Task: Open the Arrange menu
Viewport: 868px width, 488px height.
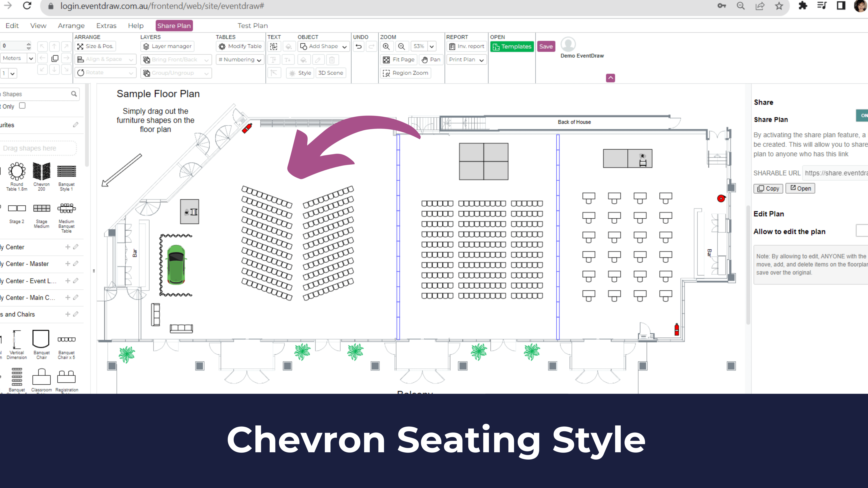Action: click(x=71, y=26)
